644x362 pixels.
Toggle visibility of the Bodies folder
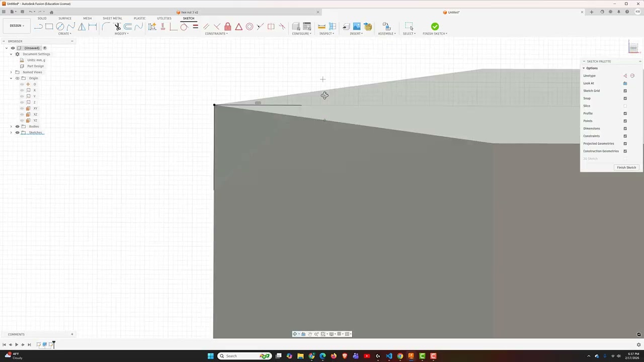(x=17, y=127)
